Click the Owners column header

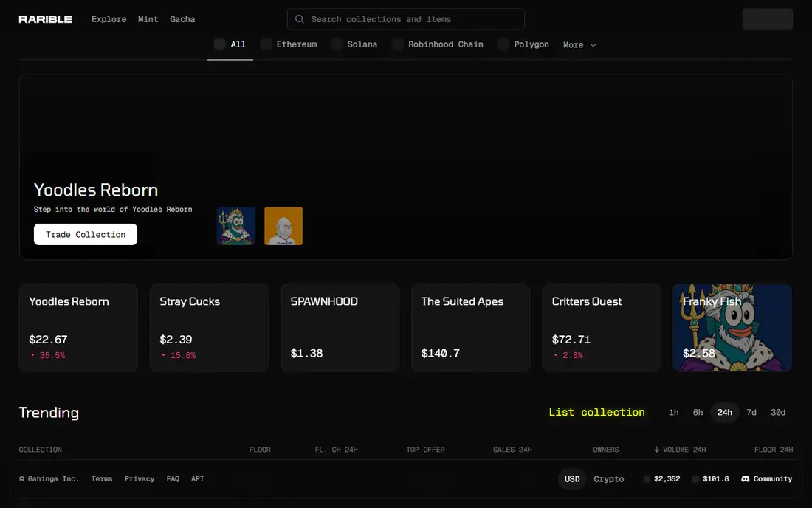coord(606,450)
